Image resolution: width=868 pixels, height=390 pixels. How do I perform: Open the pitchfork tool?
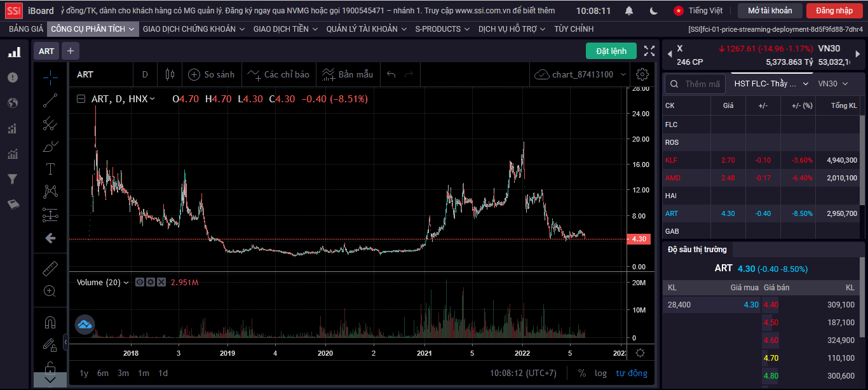pyautogui.click(x=50, y=124)
